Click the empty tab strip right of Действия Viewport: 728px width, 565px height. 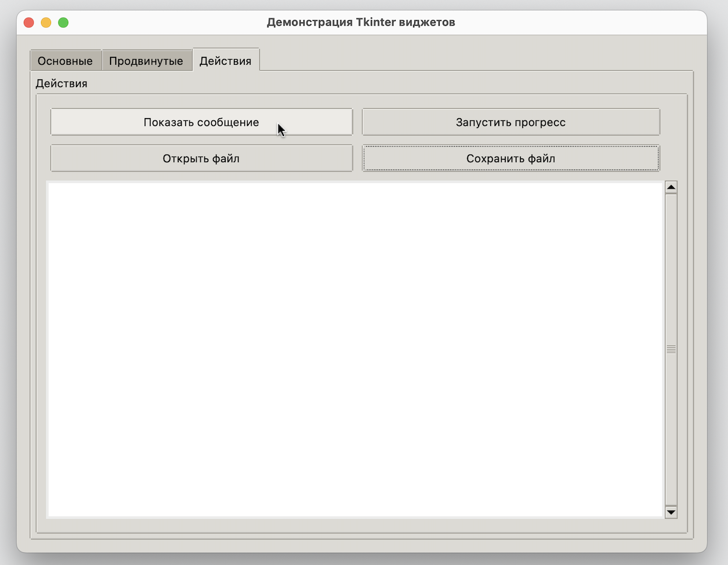point(463,60)
